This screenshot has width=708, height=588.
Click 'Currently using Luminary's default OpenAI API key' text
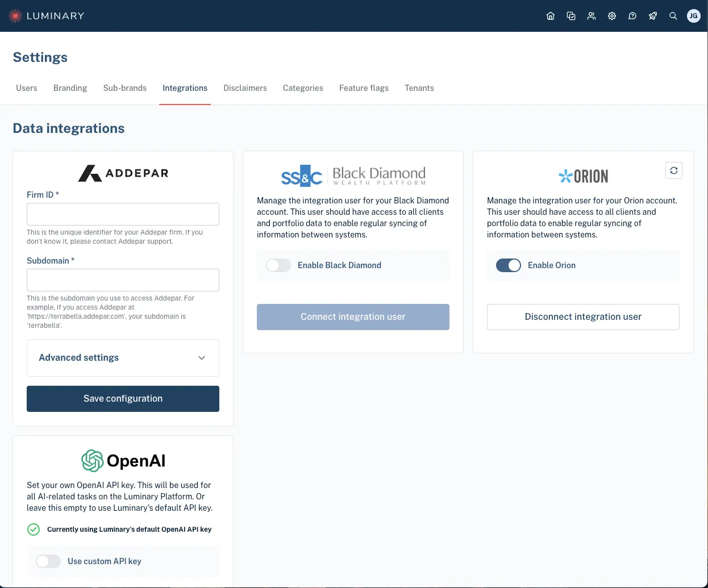tap(130, 529)
